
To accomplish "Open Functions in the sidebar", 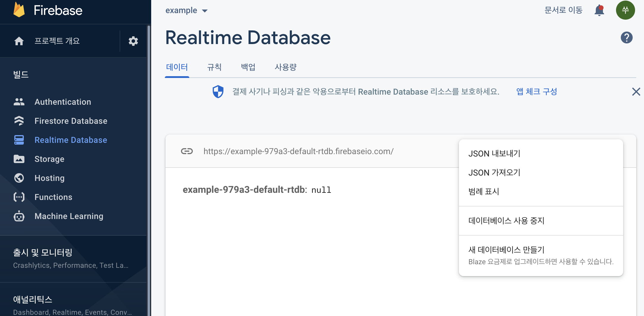I will pyautogui.click(x=73, y=197).
